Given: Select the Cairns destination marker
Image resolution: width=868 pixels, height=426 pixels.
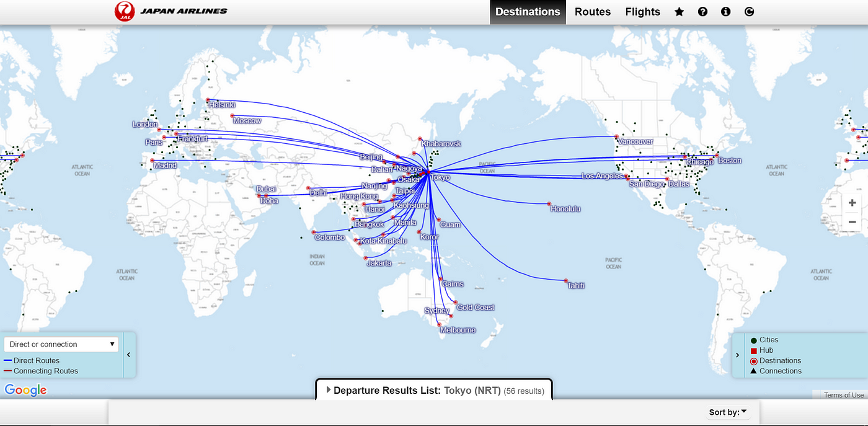Looking at the screenshot, I should (x=441, y=279).
